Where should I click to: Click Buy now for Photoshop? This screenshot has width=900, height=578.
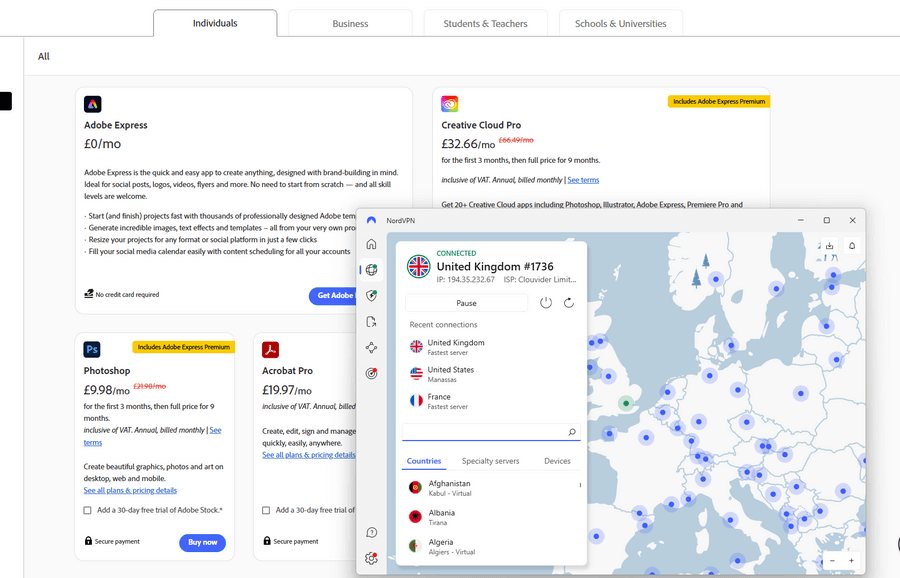[203, 542]
